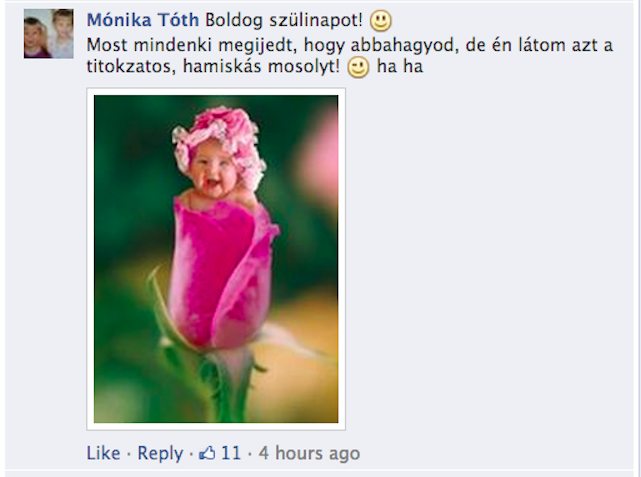Open the 4 hours ago timestamp
The height and width of the screenshot is (477, 641).
click(x=309, y=453)
